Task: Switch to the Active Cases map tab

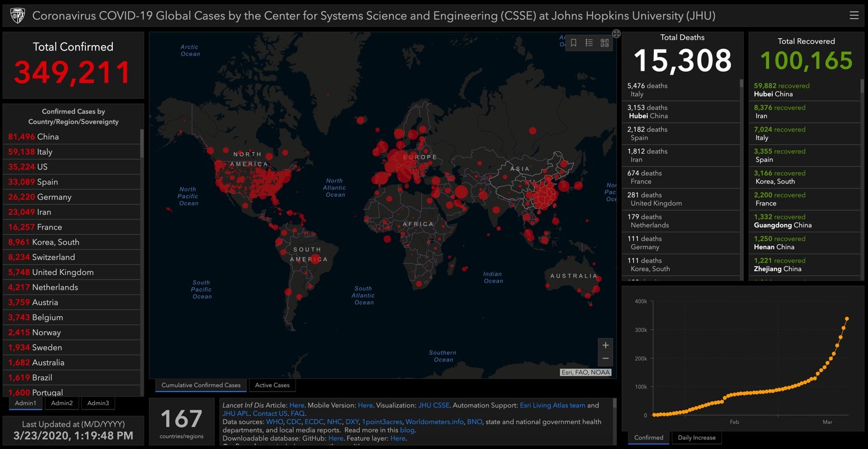Action: coord(272,385)
